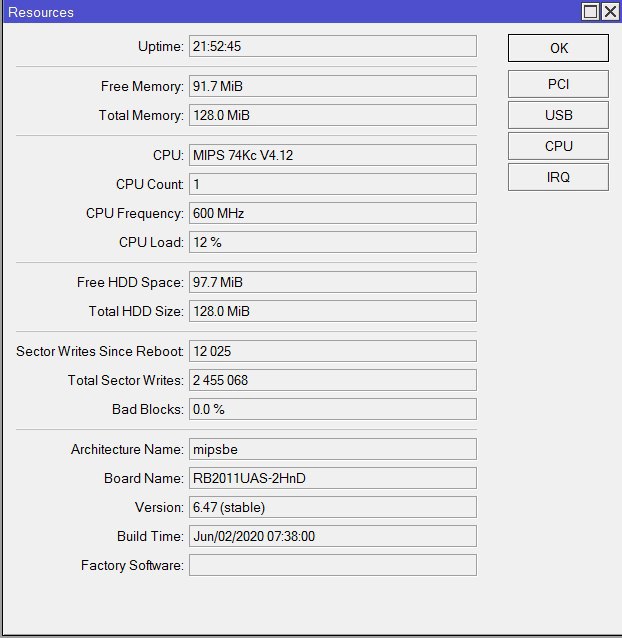The width and height of the screenshot is (622, 638).
Task: Select the Version field 6.47 (stable)
Action: point(333,507)
